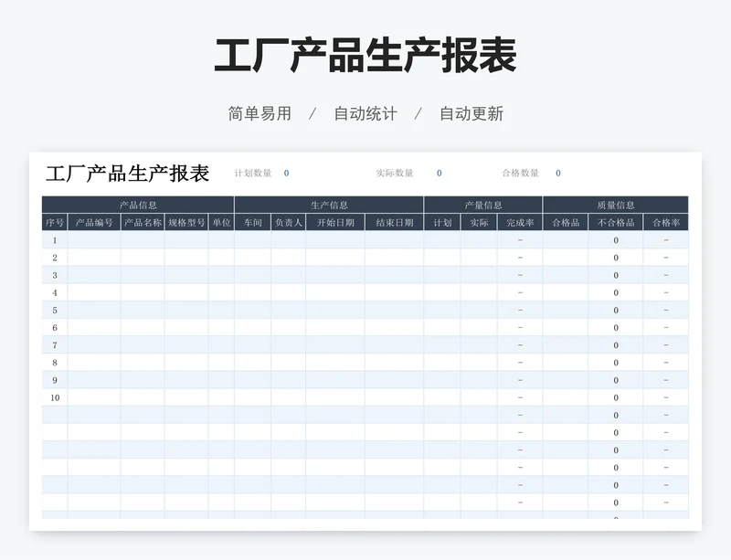Select the 产品编号 column header

(94, 222)
